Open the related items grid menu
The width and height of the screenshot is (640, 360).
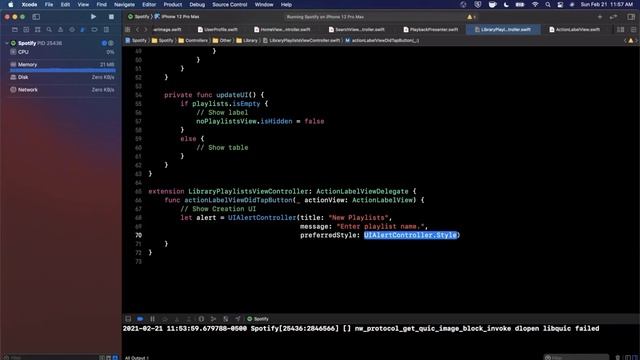[128, 29]
